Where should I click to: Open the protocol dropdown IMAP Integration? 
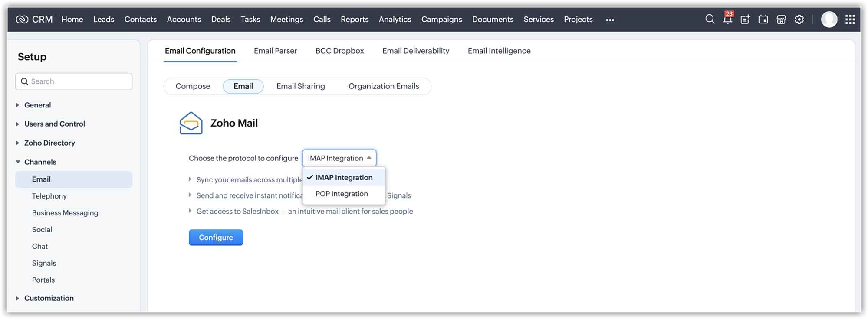click(x=339, y=158)
